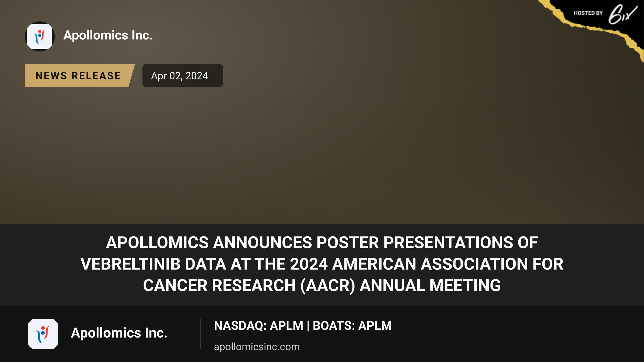Click headline line mentioning VEBRELTINIB DATA
Image resolution: width=644 pixels, height=362 pixels.
(x=322, y=264)
